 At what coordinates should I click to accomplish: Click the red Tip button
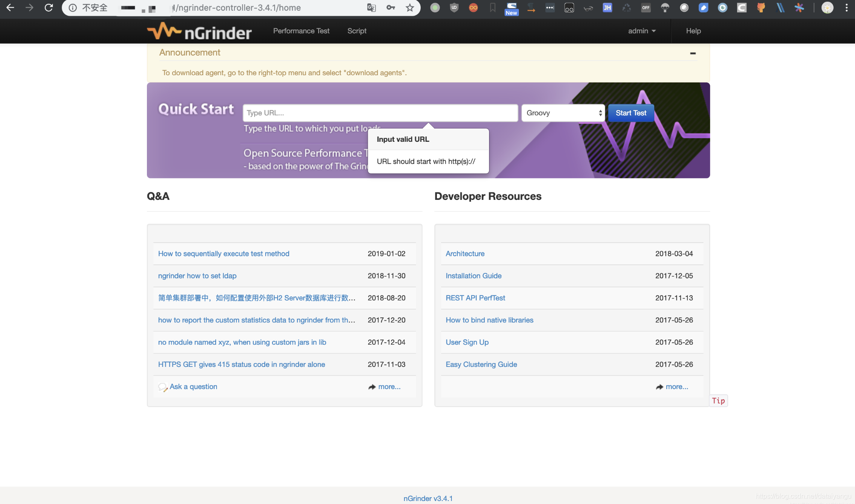click(x=718, y=401)
